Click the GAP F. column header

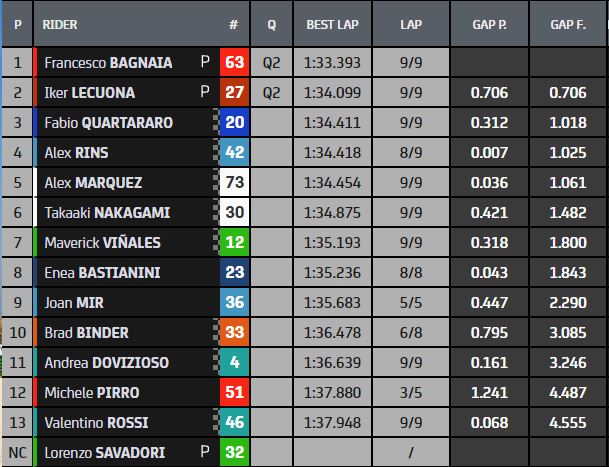click(x=568, y=22)
